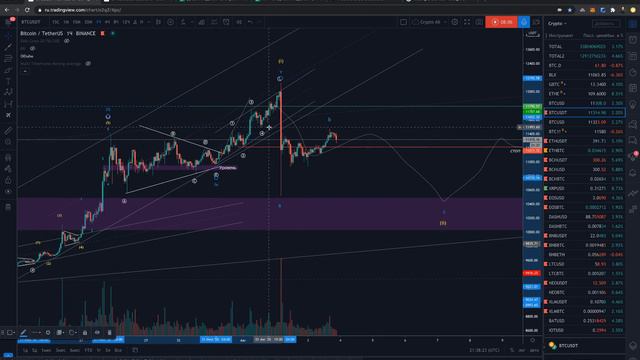Select the trend line drawing tool
Viewport: 640px width, 360px height.
click(x=8, y=47)
